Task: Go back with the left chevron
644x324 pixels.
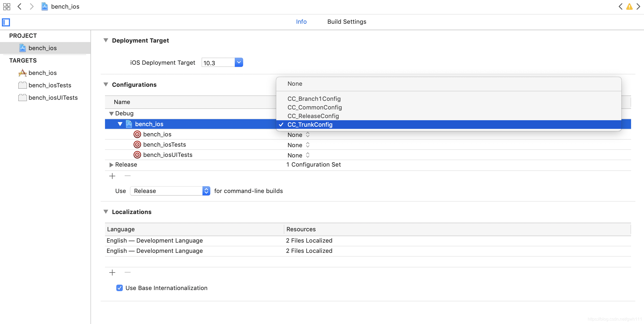Action: coord(19,6)
